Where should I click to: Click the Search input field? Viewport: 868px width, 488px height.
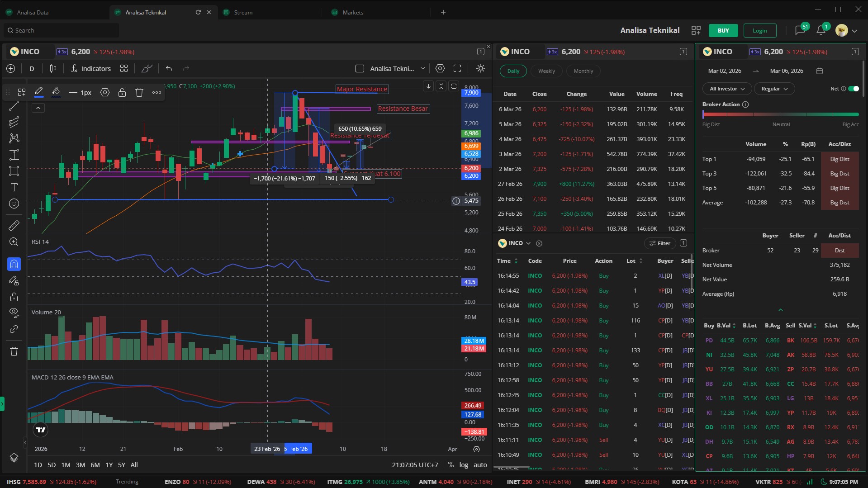[63, 30]
